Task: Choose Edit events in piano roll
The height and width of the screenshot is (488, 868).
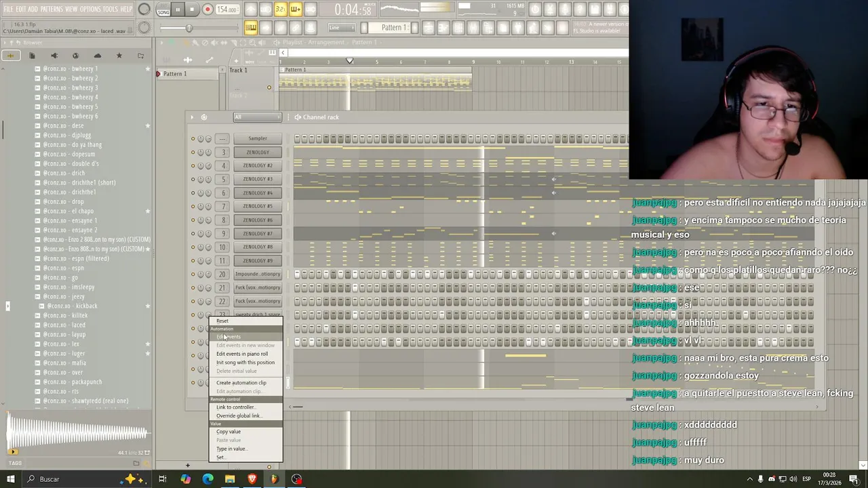Action: (x=242, y=354)
